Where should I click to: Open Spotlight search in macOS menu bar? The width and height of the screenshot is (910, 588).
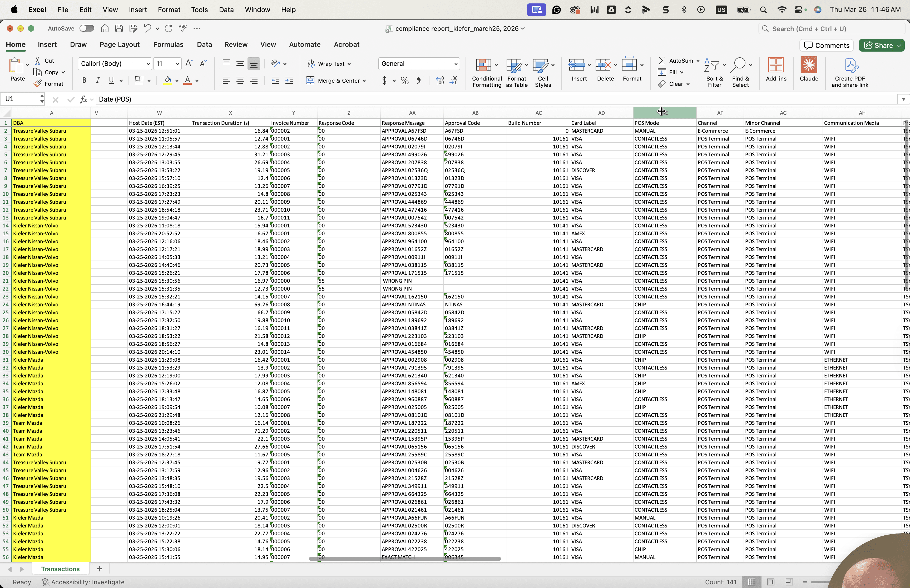763,10
